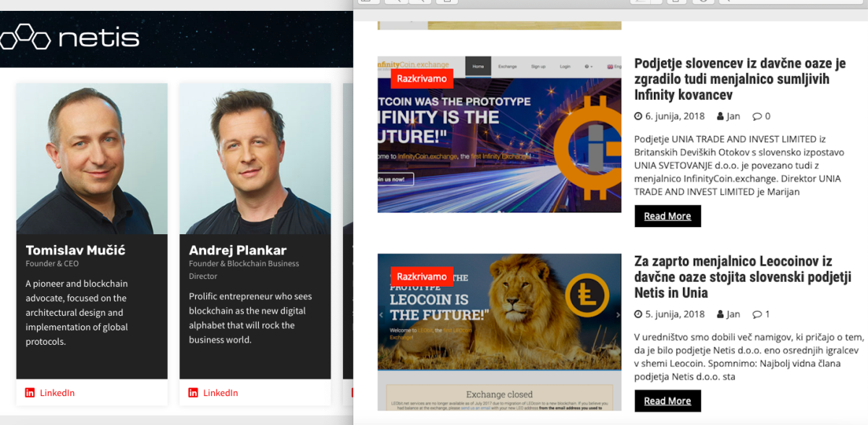This screenshot has height=425, width=868.
Task: Click the Razkrivamo tag on the Infinity article
Action: (422, 78)
